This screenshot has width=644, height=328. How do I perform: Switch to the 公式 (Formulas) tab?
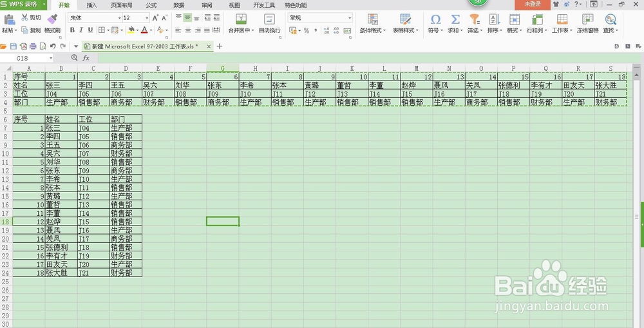coord(151,5)
